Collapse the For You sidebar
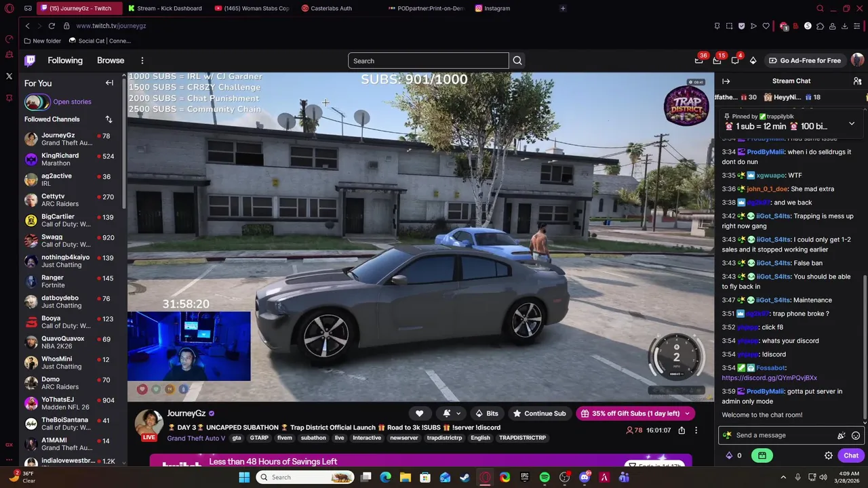This screenshot has height=488, width=868. coord(109,83)
